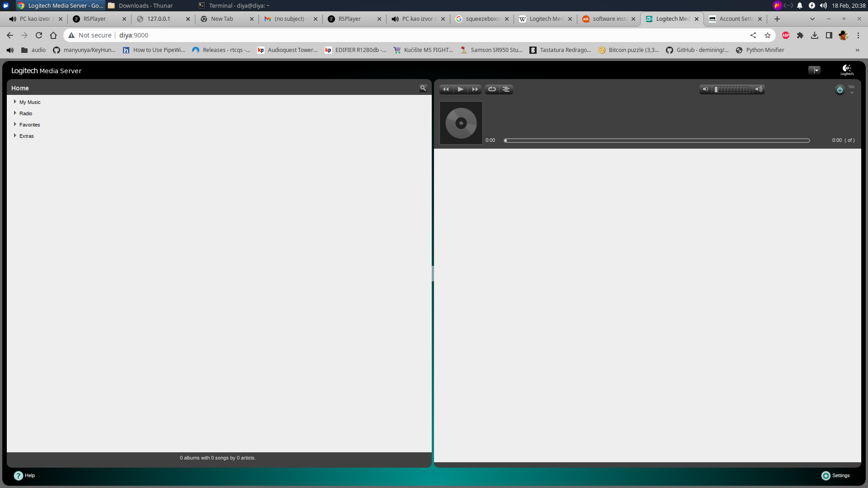Open the Favorites link
The width and height of the screenshot is (868, 488).
30,125
